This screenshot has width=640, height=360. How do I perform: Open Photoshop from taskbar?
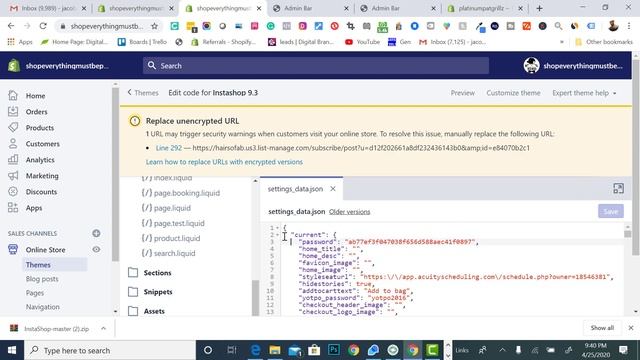point(333,350)
